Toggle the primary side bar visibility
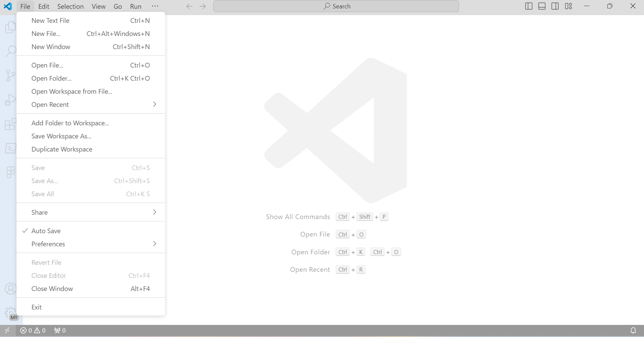Viewport: 644px width, 337px height. pos(529,6)
